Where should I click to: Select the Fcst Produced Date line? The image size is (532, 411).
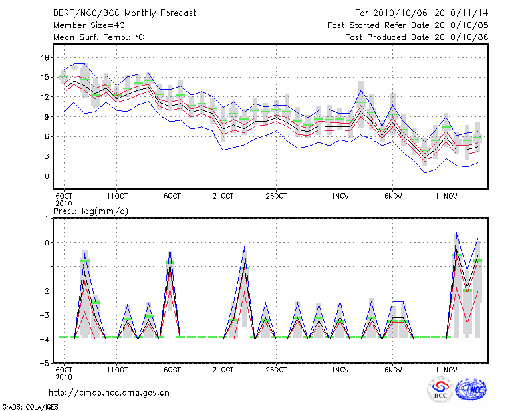416,37
